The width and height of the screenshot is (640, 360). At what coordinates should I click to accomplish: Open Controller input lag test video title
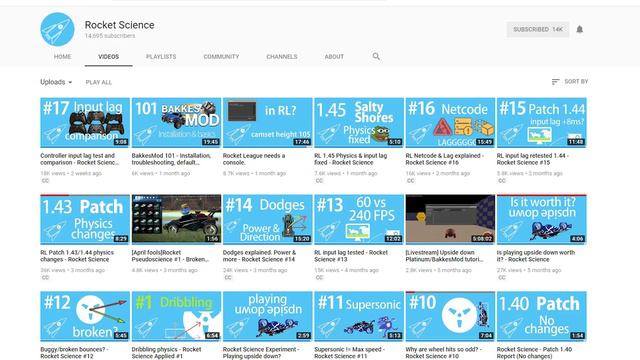click(80, 159)
